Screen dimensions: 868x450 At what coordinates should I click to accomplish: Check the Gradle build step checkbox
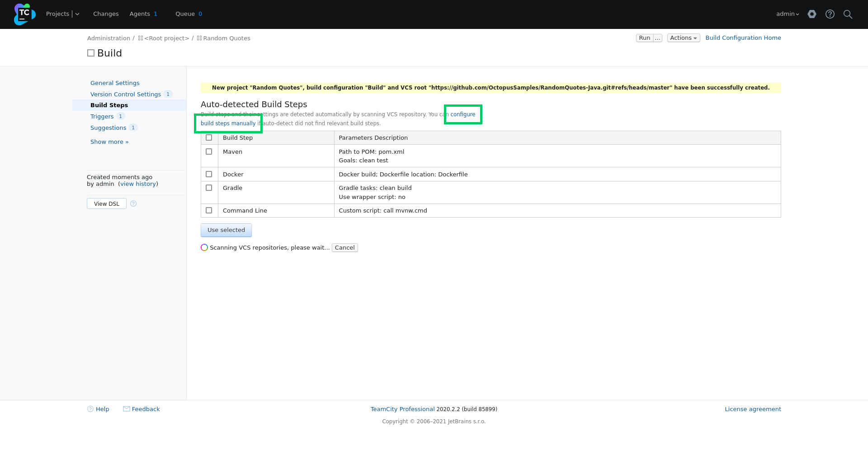pyautogui.click(x=209, y=188)
